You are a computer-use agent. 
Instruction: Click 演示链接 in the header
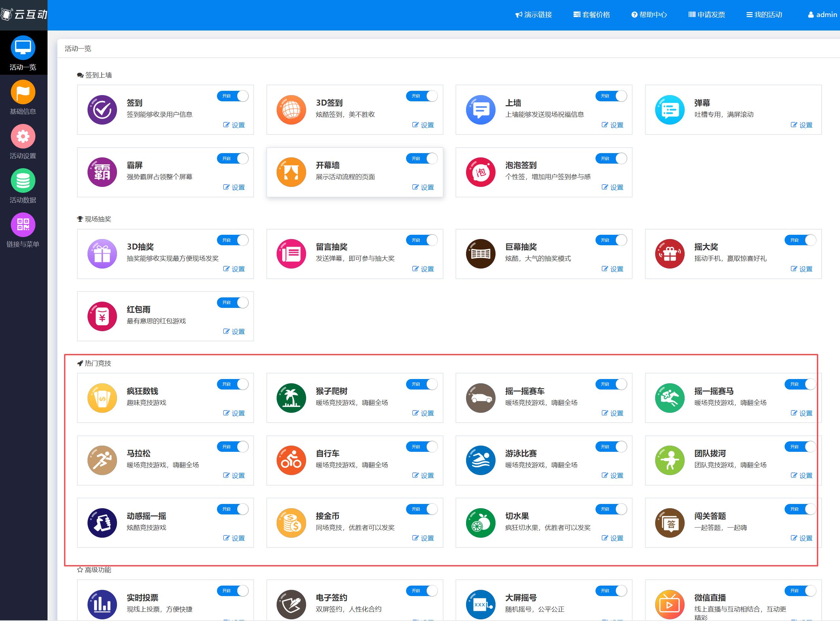click(x=534, y=15)
